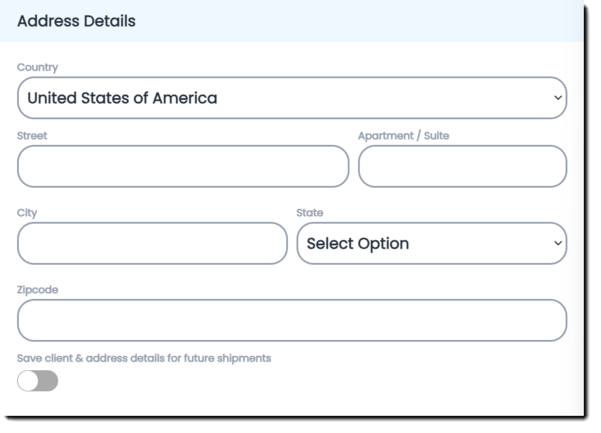Viewport: 601px width, 433px height.
Task: Click the City field label
Action: (27, 213)
